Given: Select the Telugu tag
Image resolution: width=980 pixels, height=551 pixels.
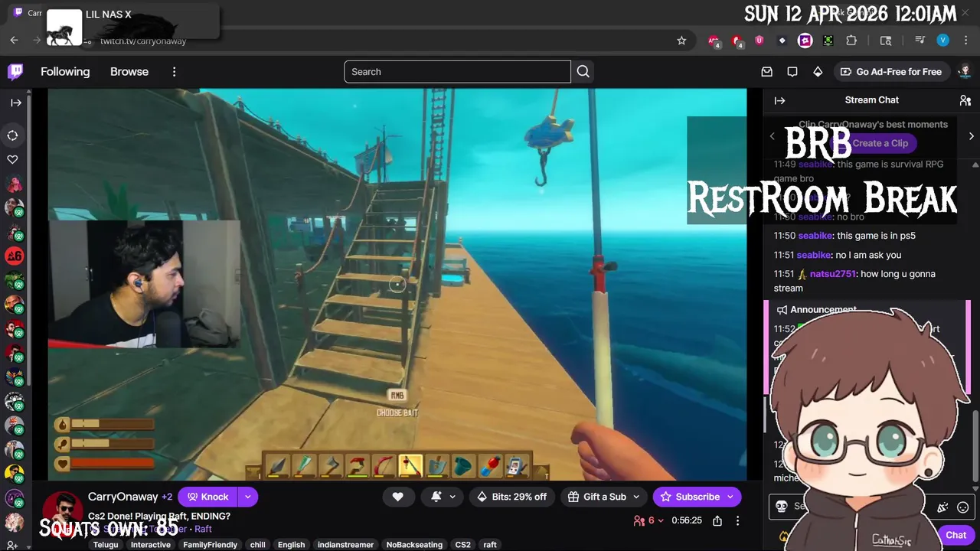Looking at the screenshot, I should [x=106, y=545].
